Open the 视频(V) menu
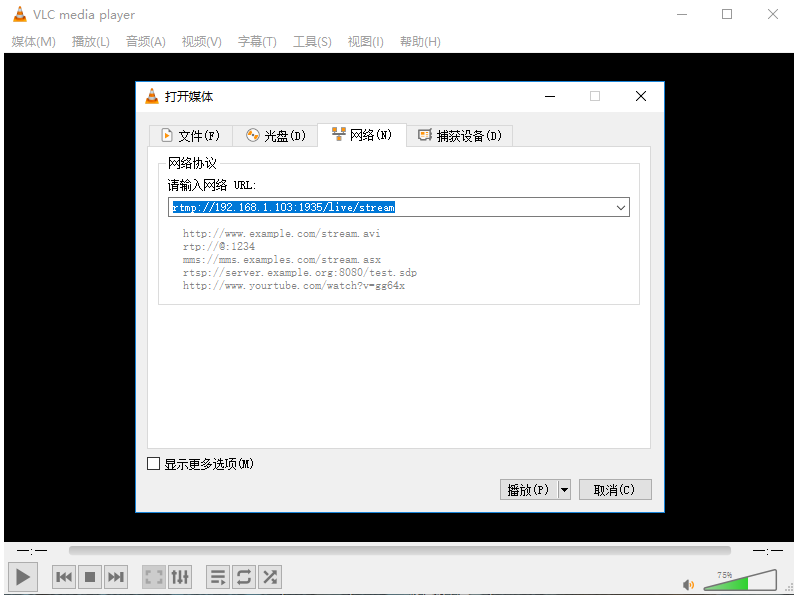794x595 pixels. (202, 42)
